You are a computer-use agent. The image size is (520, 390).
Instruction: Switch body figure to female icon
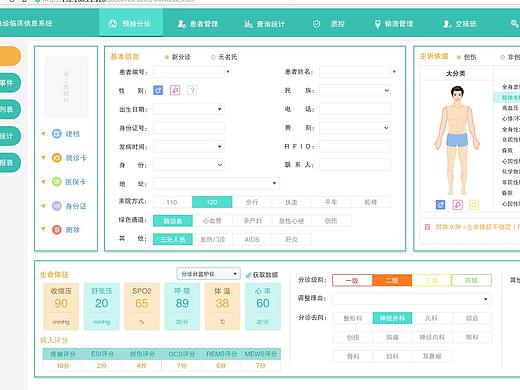click(457, 204)
